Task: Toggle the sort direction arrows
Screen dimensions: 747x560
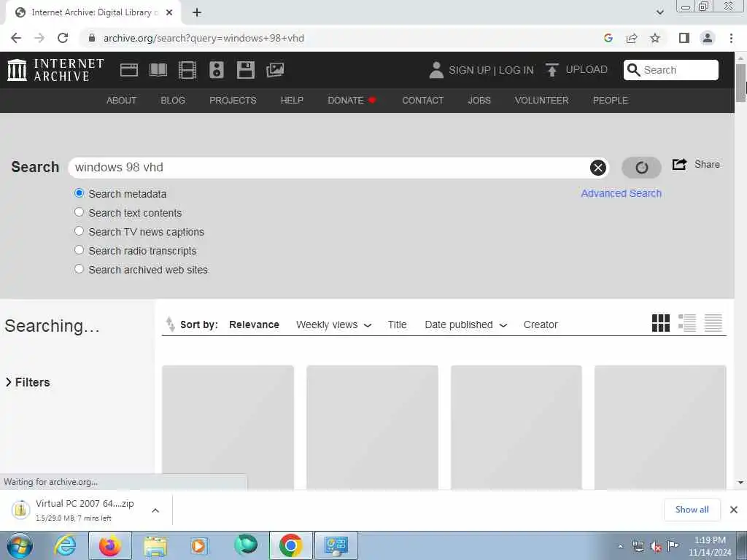Action: pyautogui.click(x=170, y=324)
